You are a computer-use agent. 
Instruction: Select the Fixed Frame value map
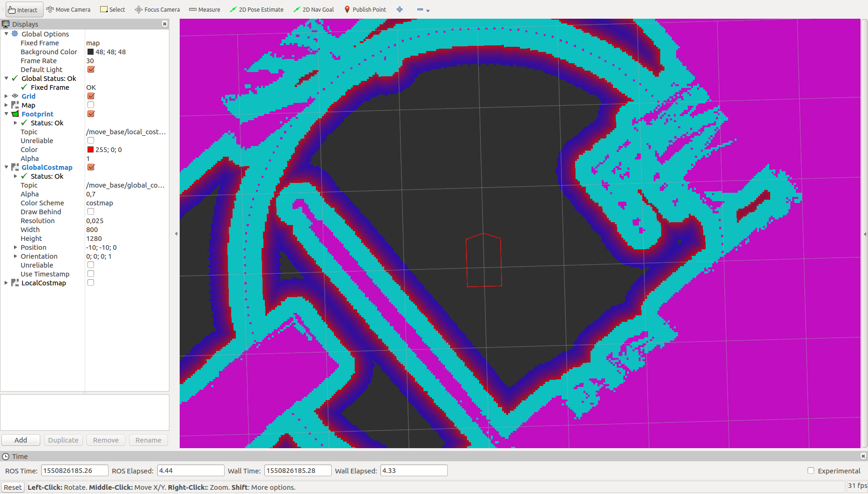tap(93, 43)
